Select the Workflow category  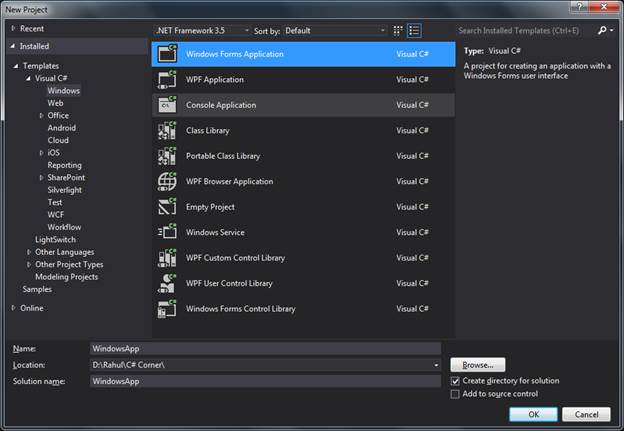(64, 227)
